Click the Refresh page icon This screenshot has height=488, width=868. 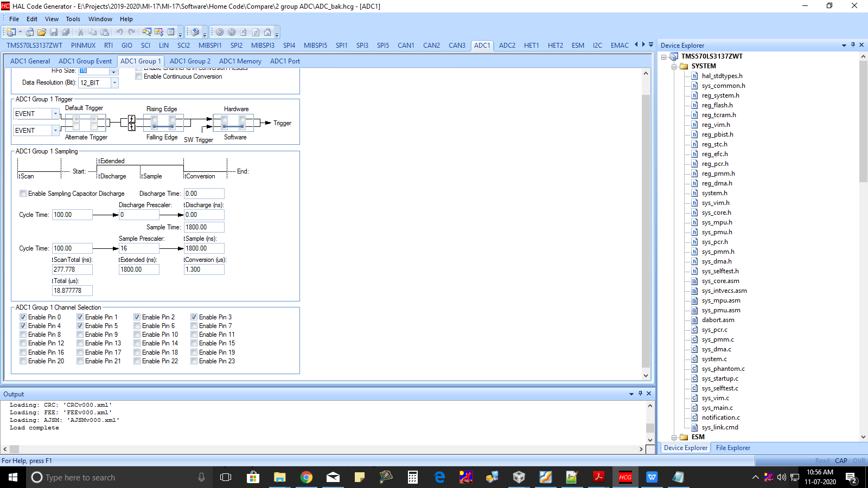pos(256,32)
